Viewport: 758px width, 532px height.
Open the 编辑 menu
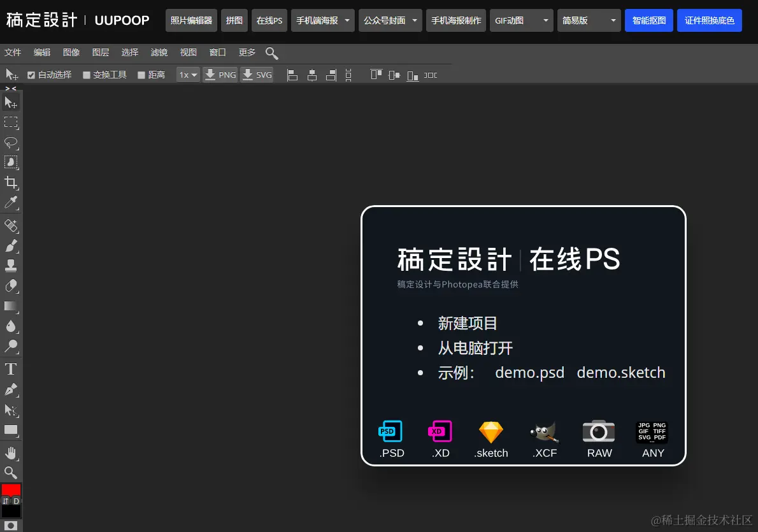click(x=42, y=52)
